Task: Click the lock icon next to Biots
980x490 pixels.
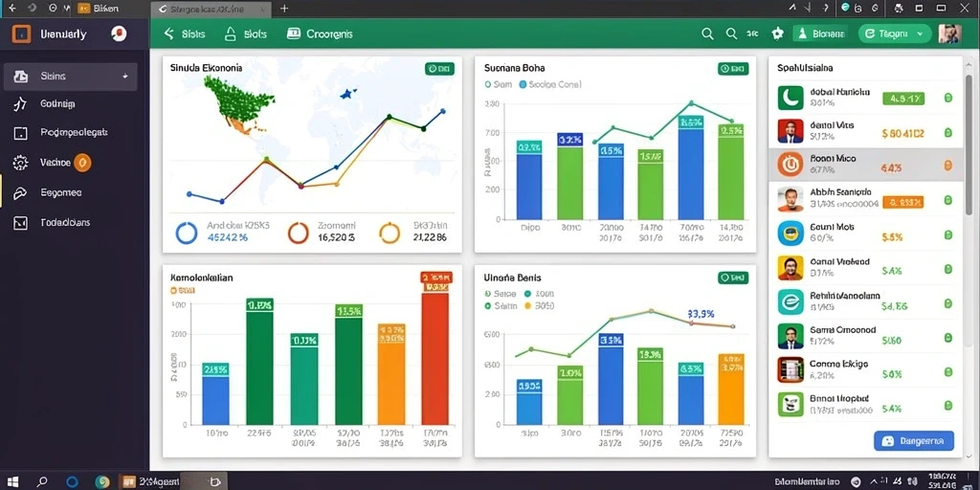Action: 230,33
